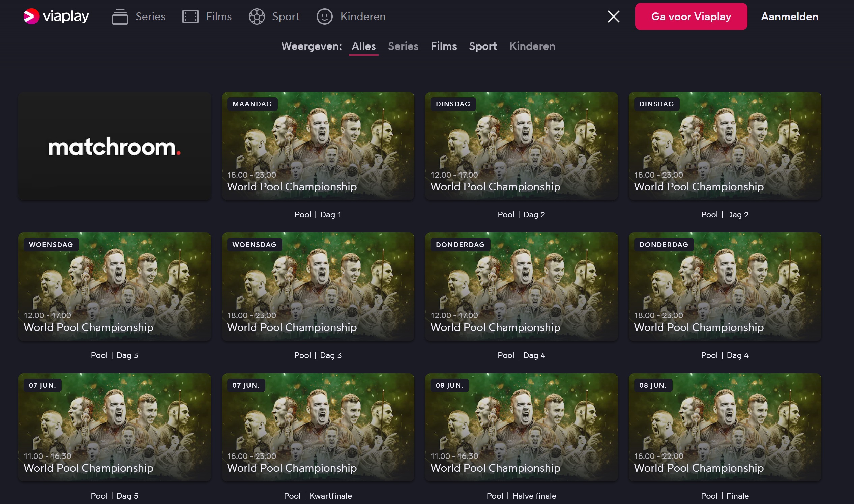Open Series in the top navigation
The height and width of the screenshot is (504, 854).
(150, 17)
